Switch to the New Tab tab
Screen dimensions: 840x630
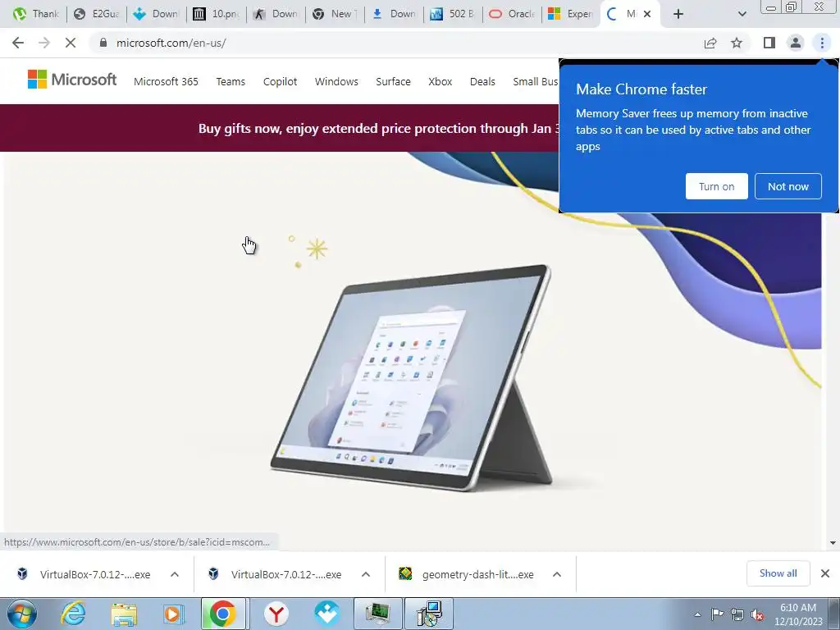click(335, 14)
